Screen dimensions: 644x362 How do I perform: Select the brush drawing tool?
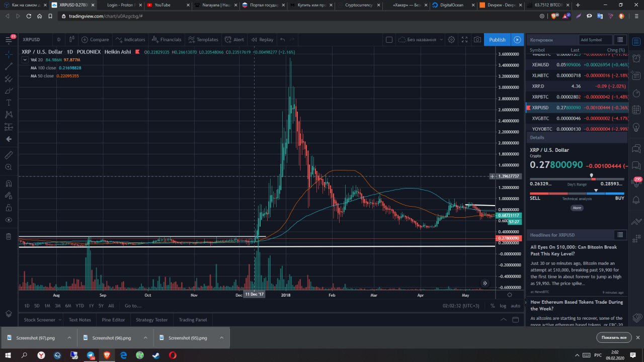(x=9, y=91)
